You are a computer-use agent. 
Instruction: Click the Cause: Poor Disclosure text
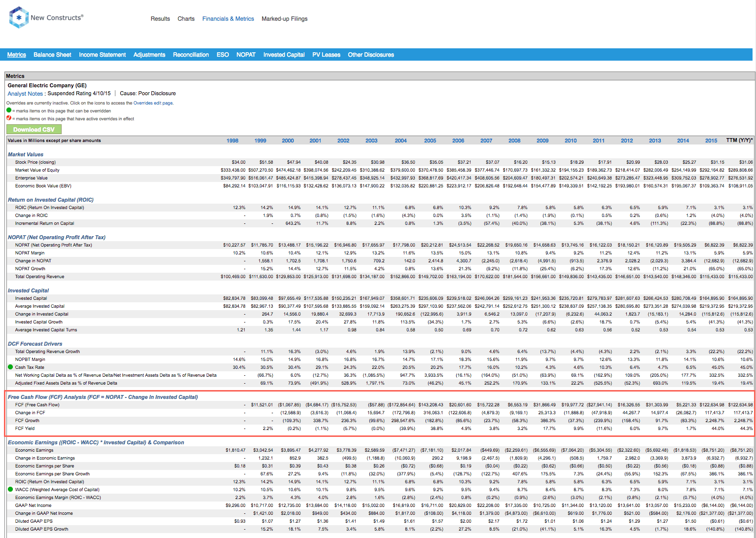click(148, 93)
